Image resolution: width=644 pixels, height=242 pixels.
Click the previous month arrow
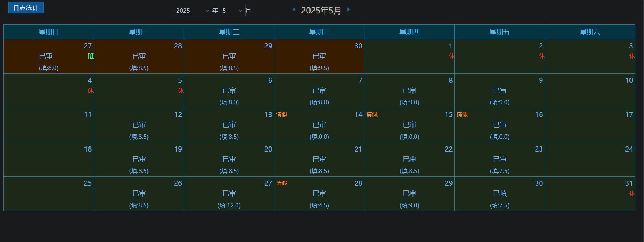[294, 10]
